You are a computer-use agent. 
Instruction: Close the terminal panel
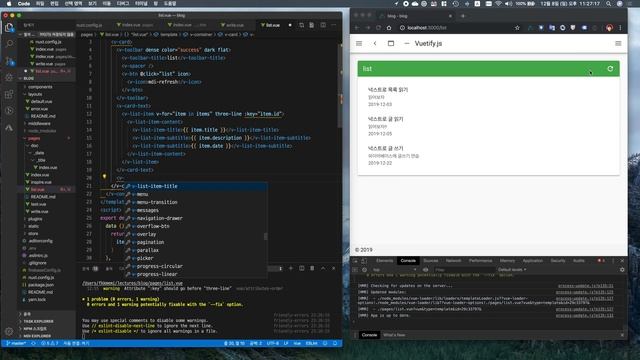click(333, 268)
